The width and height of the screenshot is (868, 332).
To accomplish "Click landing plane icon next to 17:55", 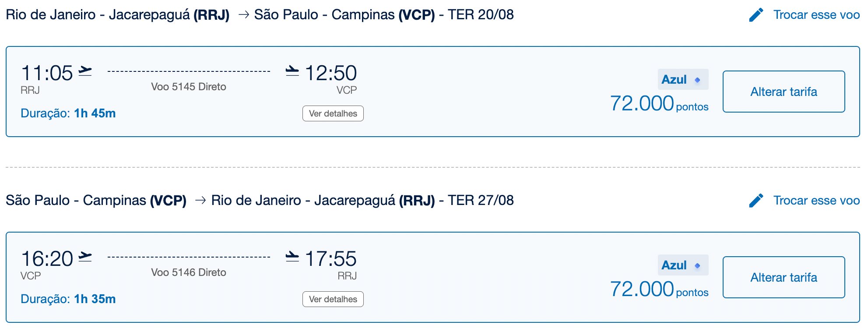I will [292, 256].
